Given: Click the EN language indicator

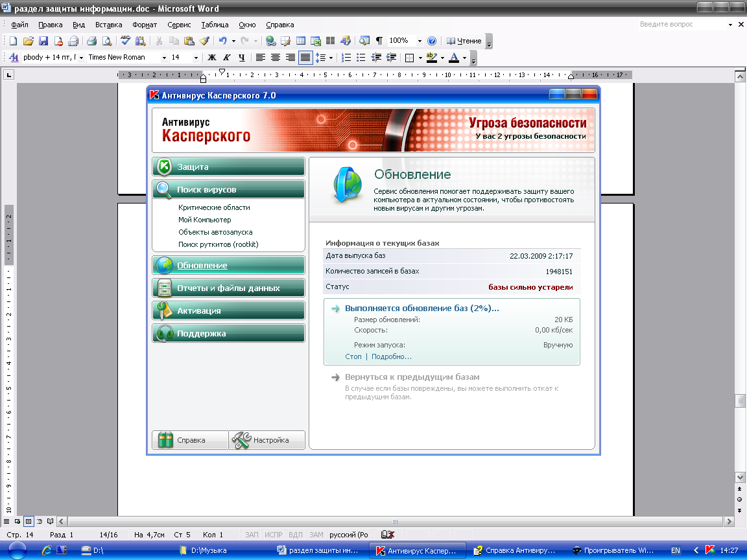Looking at the screenshot, I should pos(676,550).
